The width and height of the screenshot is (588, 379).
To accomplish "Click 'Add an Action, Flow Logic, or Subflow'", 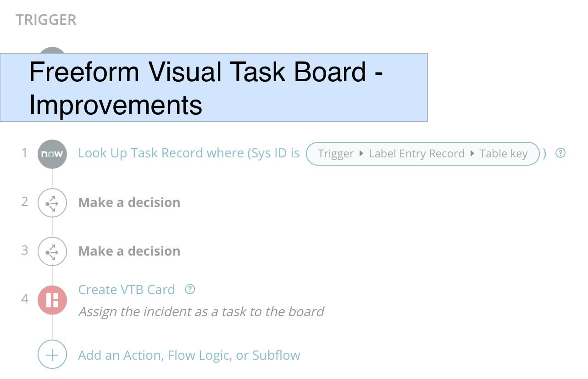I will pyautogui.click(x=189, y=355).
